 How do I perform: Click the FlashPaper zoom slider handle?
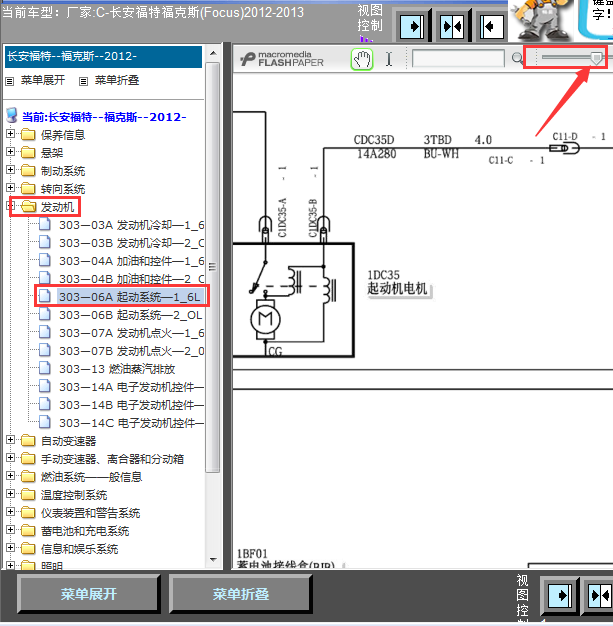point(596,58)
